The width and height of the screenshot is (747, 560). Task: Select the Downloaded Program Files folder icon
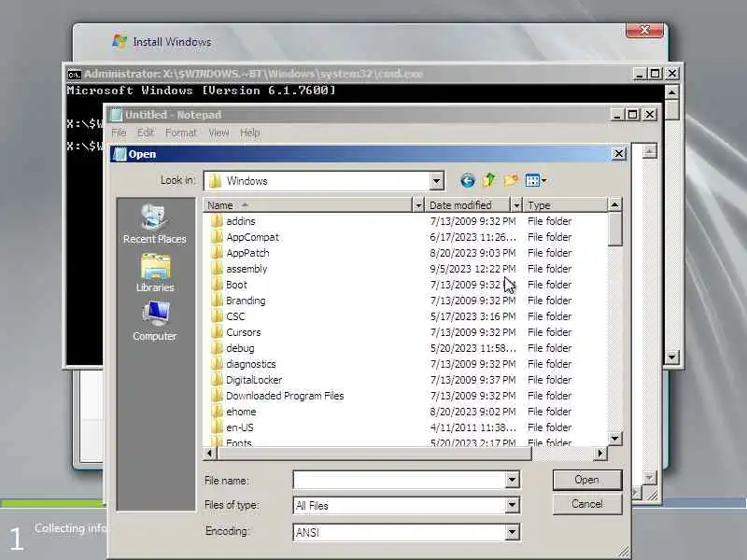[217, 395]
